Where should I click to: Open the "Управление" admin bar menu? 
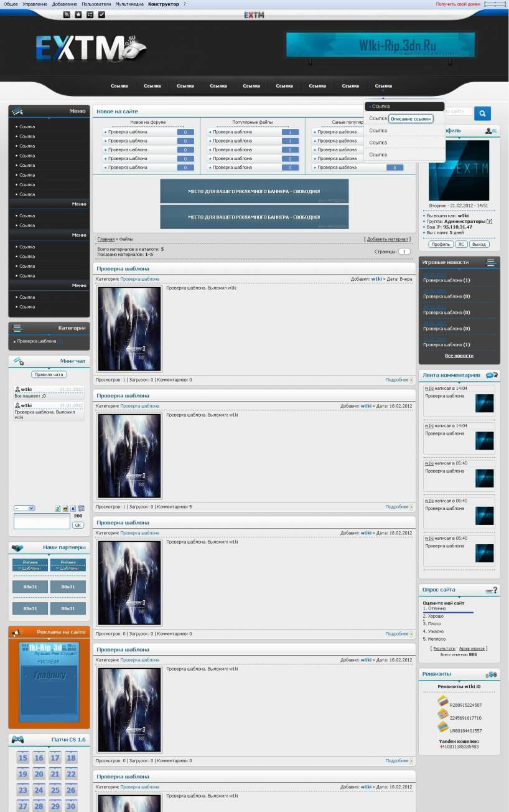(35, 4)
